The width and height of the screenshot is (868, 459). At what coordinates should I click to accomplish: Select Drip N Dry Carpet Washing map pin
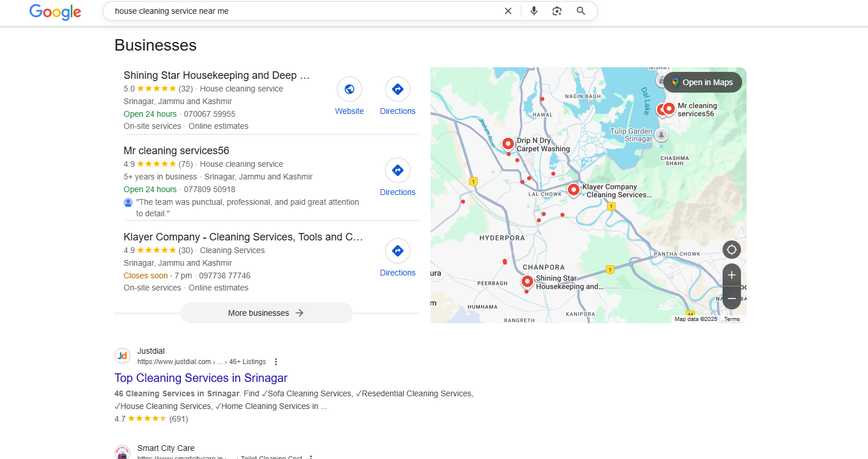coord(508,143)
